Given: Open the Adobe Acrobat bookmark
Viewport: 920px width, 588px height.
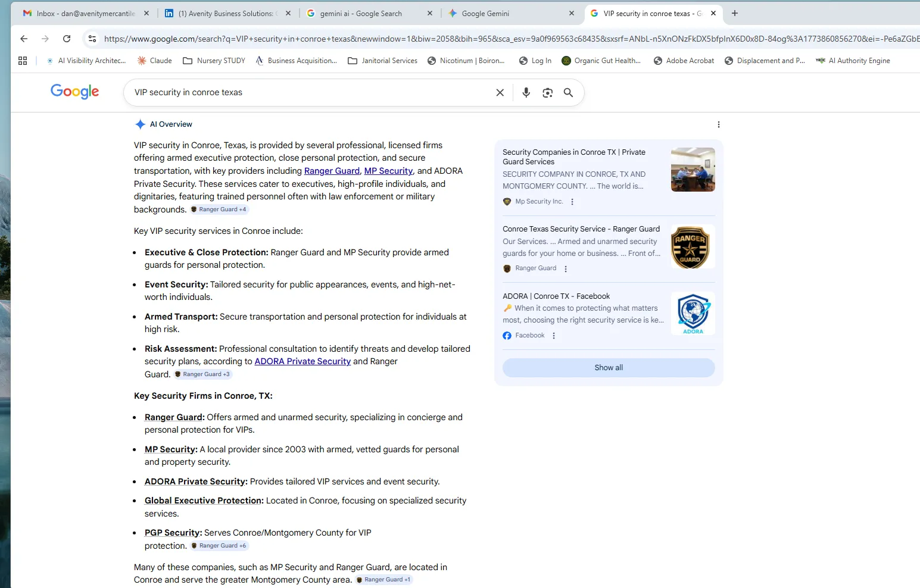Looking at the screenshot, I should (x=684, y=61).
